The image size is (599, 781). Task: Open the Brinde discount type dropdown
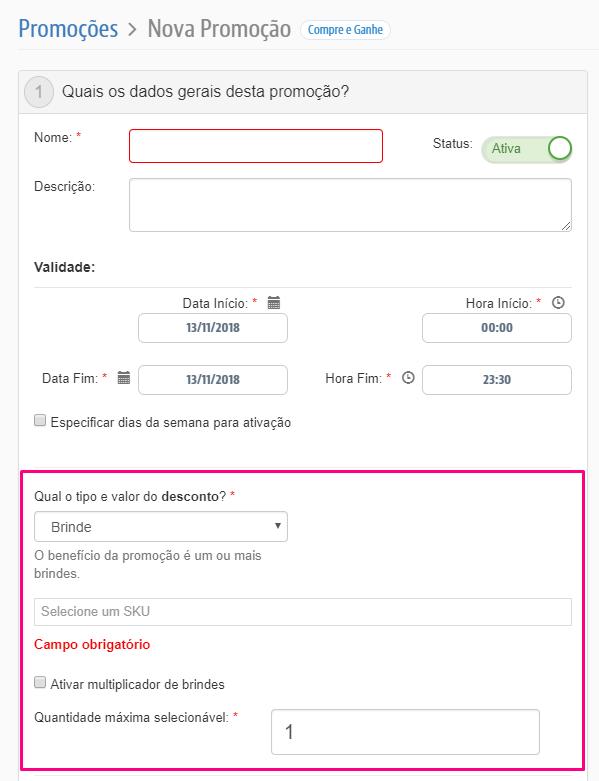161,526
